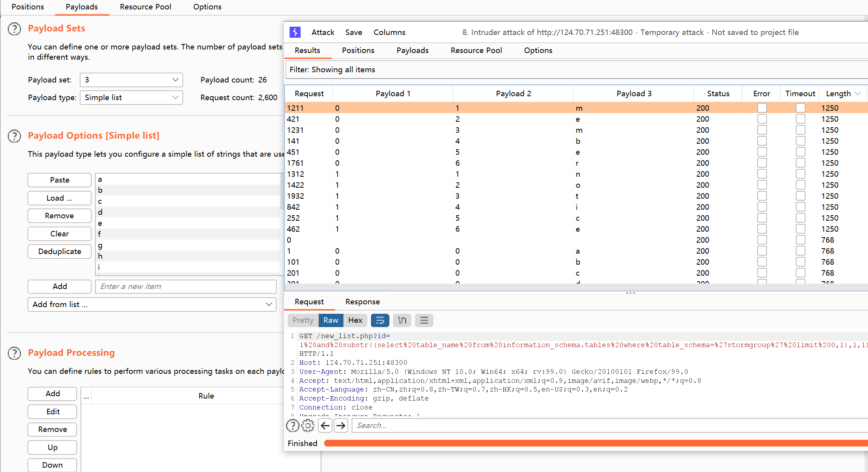Click the Columns button to configure
868x472 pixels.
[389, 32]
